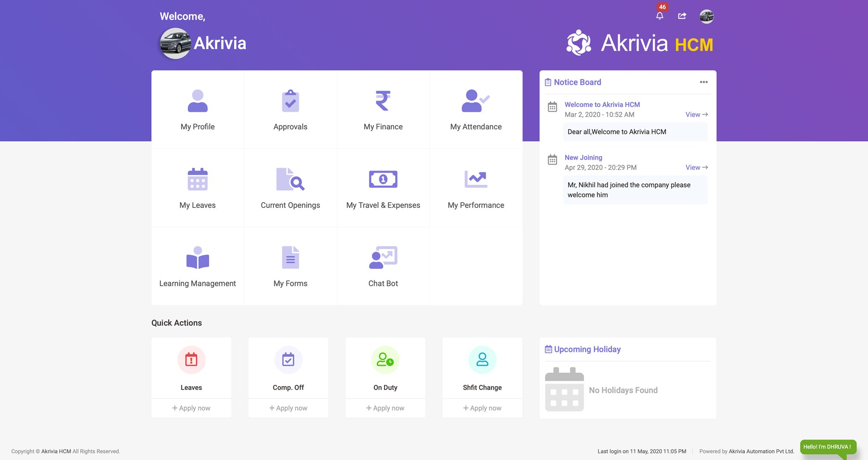Image resolution: width=868 pixels, height=460 pixels.
Task: Apply now for Leaves
Action: pos(191,408)
